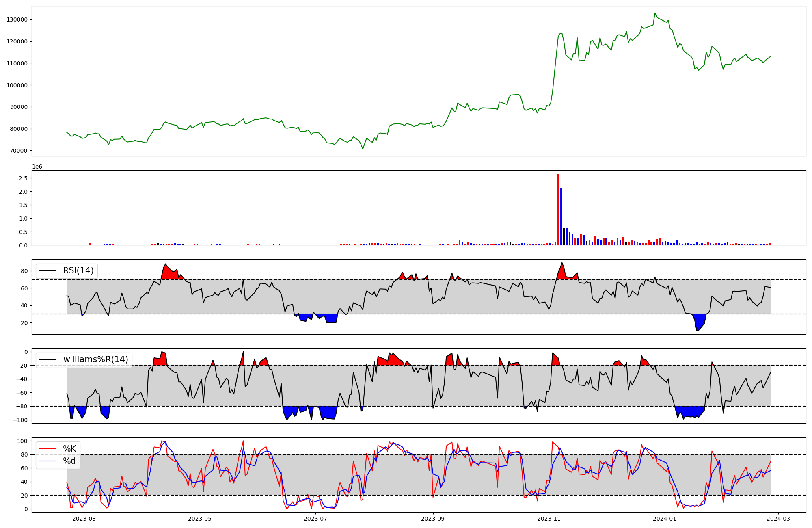Click the 2023-07 x-axis date label
This screenshot has height=528, width=812.
pyautogui.click(x=315, y=518)
